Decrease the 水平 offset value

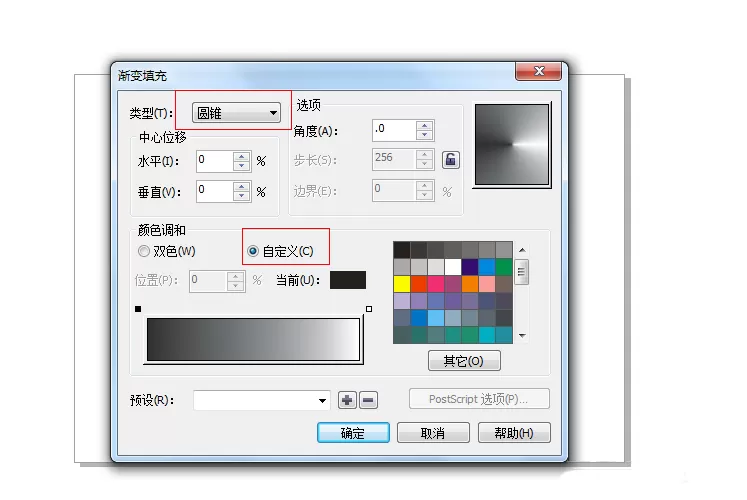click(242, 166)
